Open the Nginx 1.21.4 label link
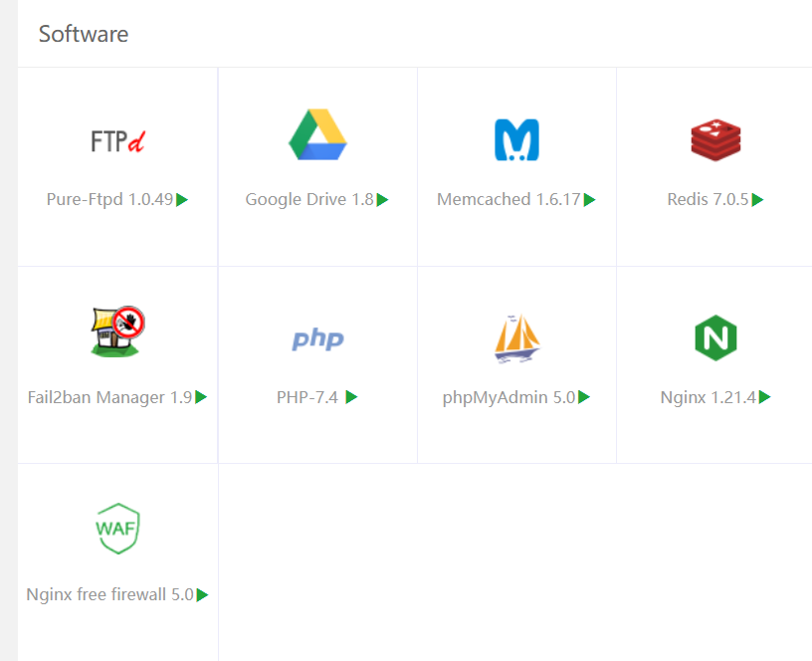812x661 pixels. (709, 397)
